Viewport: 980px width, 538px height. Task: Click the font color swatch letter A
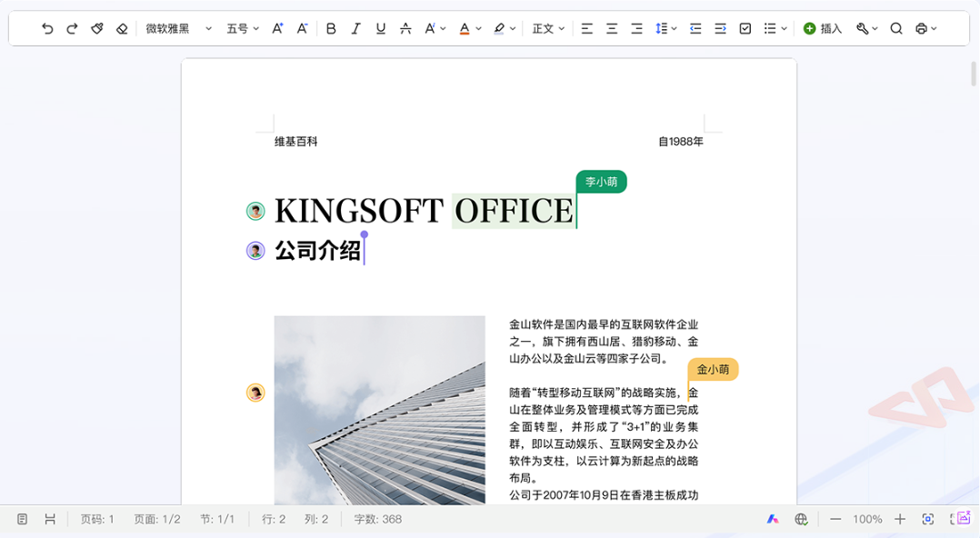pyautogui.click(x=465, y=29)
